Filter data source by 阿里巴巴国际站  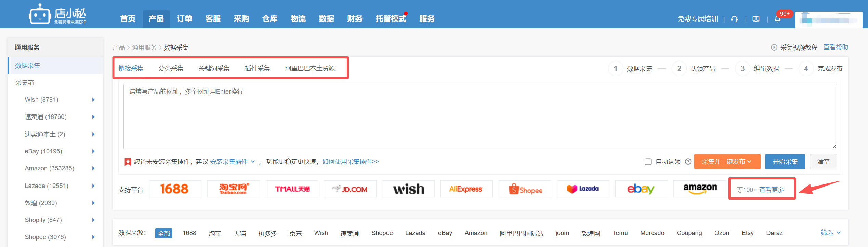coord(521,233)
